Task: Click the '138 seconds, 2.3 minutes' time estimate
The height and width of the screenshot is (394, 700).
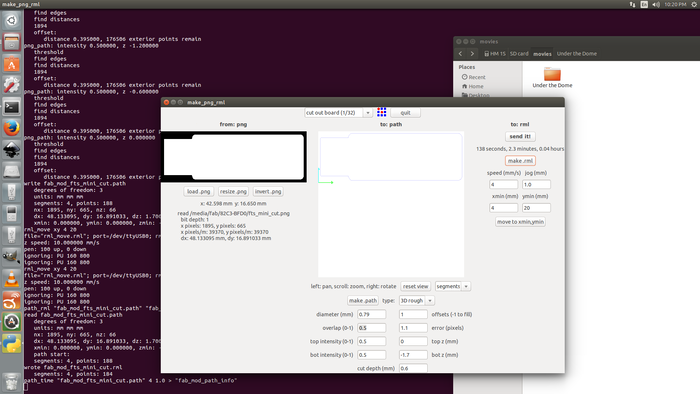Action: pyautogui.click(x=520, y=149)
